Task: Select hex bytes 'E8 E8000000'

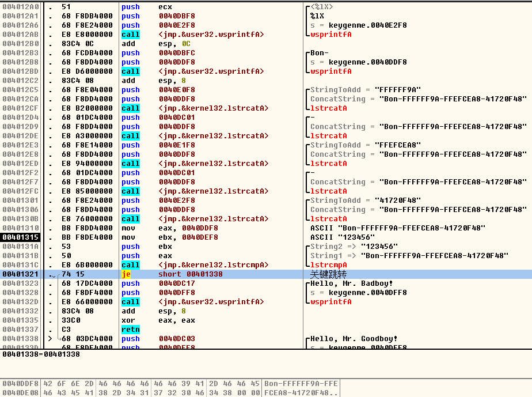Action: pos(87,35)
